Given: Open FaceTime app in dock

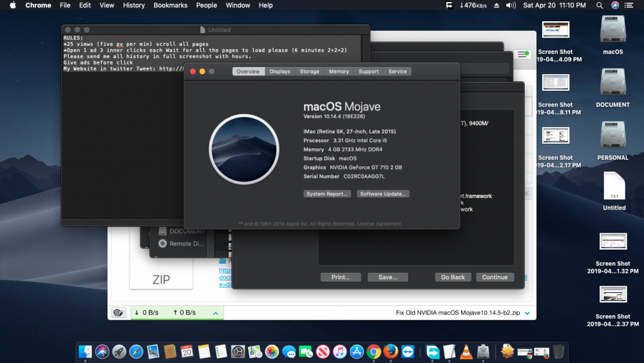Looking at the screenshot, I should click(305, 352).
